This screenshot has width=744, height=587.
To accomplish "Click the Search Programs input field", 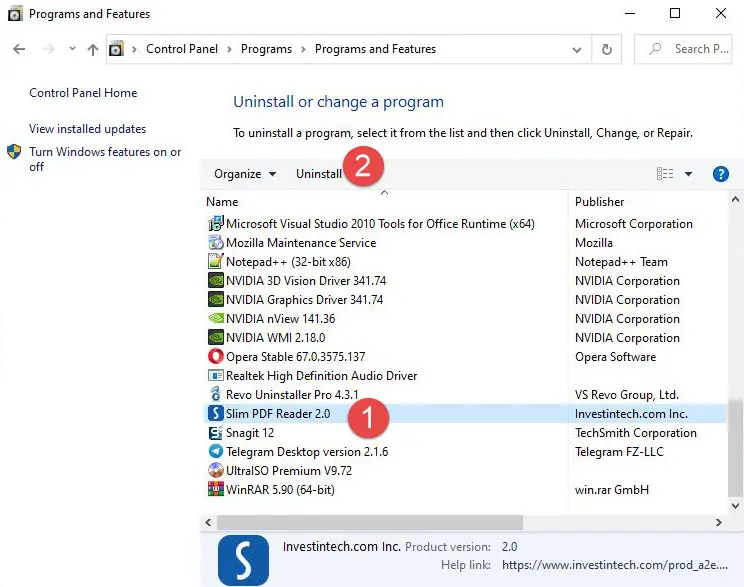I will (683, 49).
